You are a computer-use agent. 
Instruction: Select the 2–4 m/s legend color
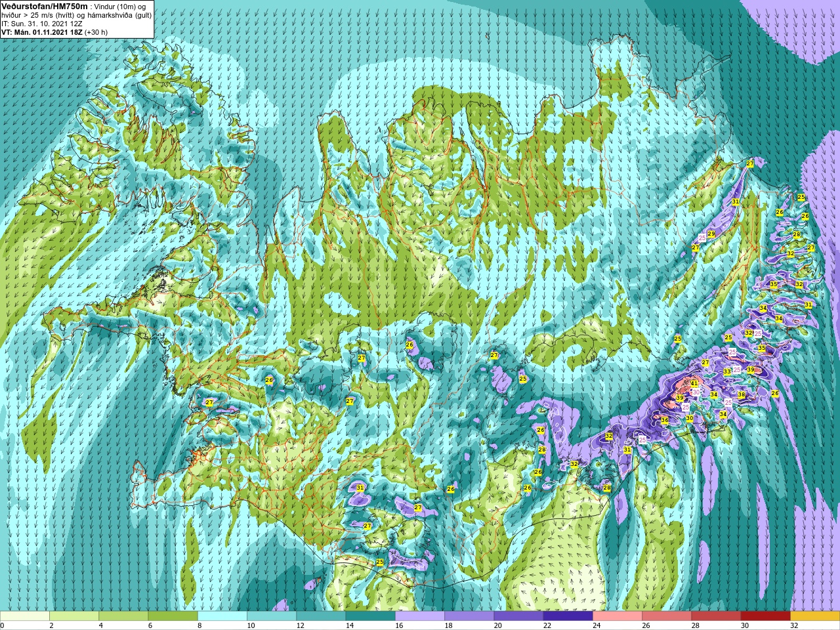coord(74,616)
